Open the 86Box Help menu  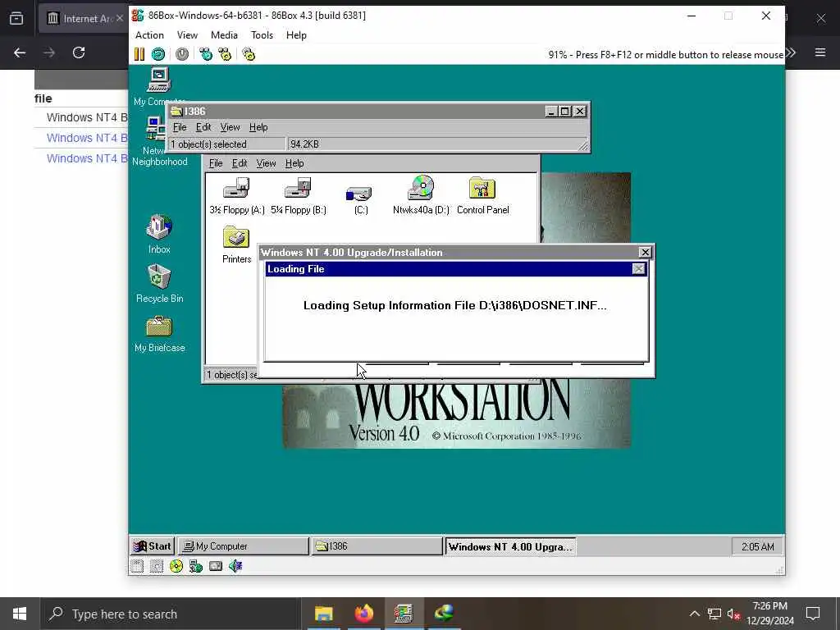tap(296, 34)
